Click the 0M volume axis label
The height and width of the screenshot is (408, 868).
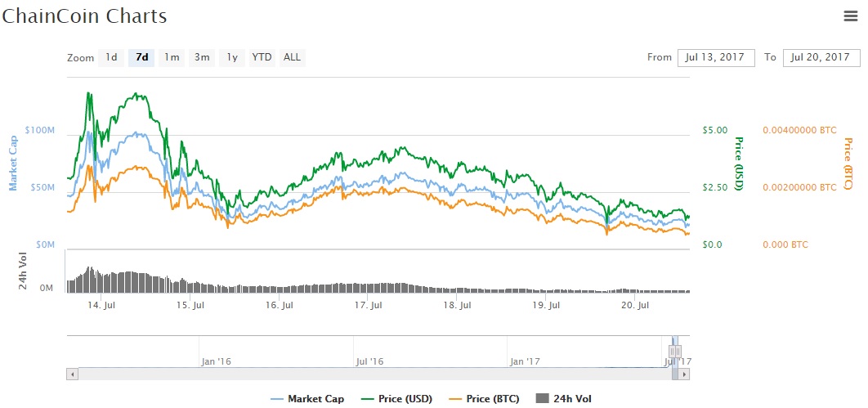pyautogui.click(x=47, y=289)
